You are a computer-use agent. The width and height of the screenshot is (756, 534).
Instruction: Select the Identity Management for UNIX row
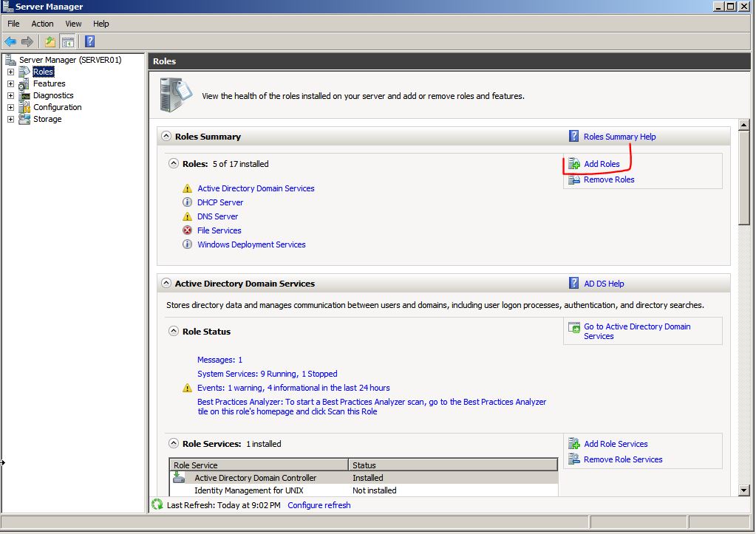tap(364, 490)
